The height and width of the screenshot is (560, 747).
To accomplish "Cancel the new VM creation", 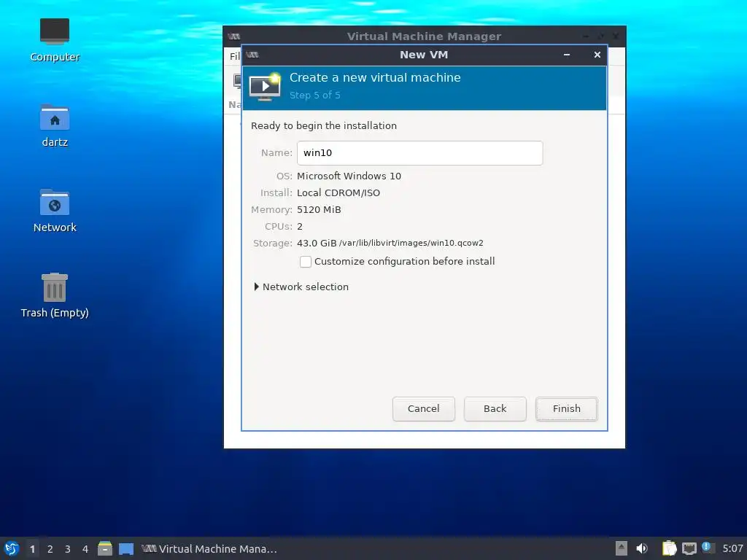I will 424,408.
